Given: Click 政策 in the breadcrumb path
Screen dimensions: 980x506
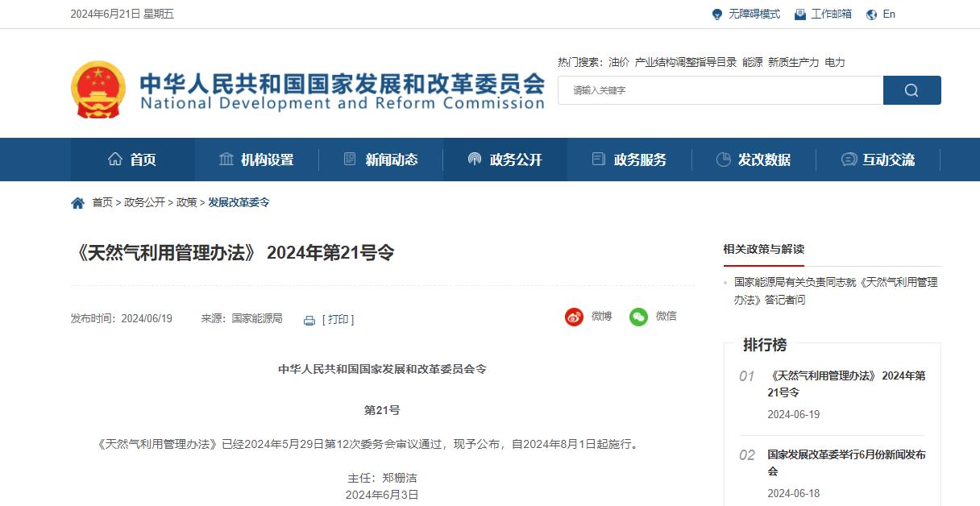Looking at the screenshot, I should (187, 202).
